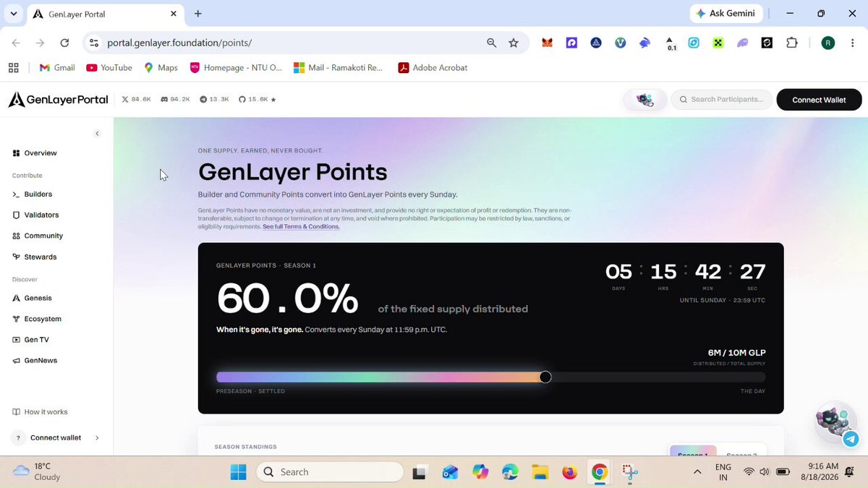Click the black Connect Wallet button
This screenshot has width=868, height=488.
pos(819,100)
